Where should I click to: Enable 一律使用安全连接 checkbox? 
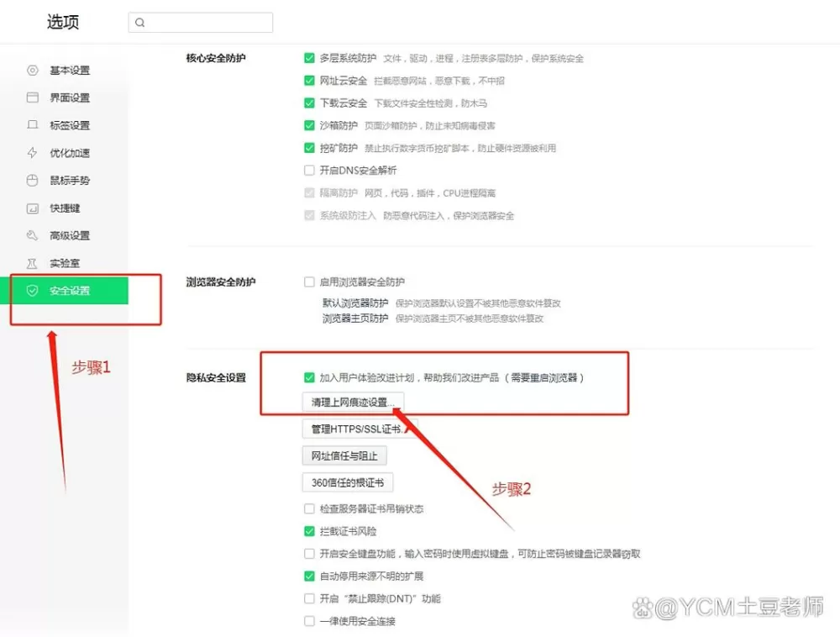[x=309, y=621]
